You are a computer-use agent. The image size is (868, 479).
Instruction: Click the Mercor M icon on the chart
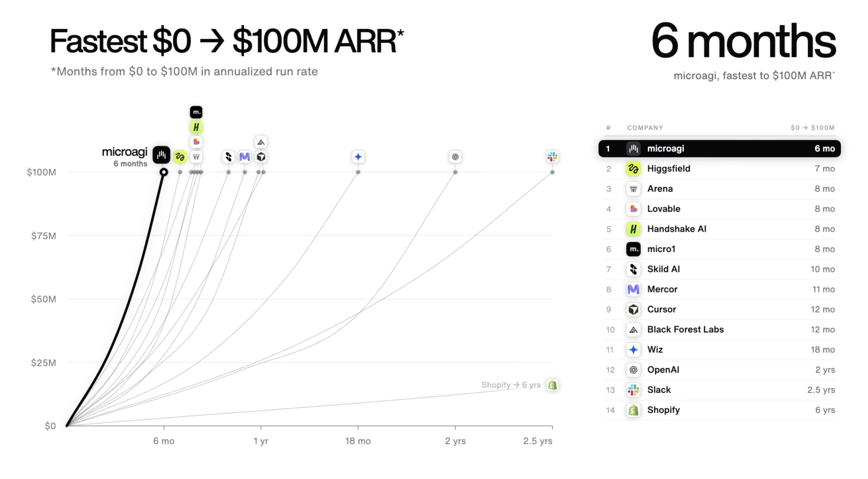click(x=245, y=157)
